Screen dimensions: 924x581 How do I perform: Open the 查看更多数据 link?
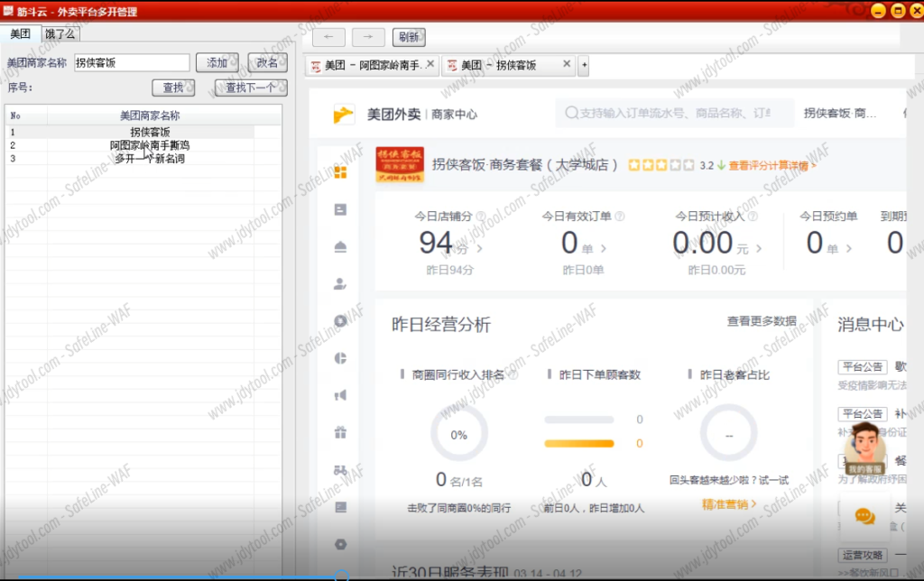click(762, 321)
